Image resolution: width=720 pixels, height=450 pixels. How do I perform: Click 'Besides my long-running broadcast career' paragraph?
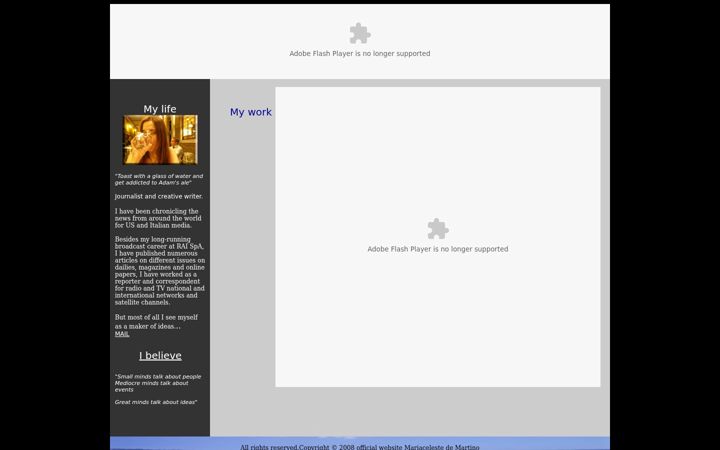point(160,270)
